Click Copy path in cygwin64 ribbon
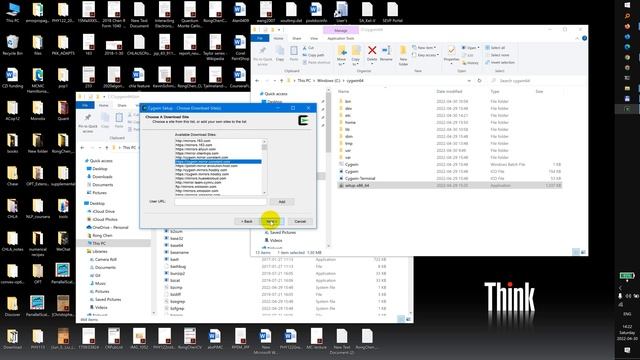Viewport: 640px width, 360px height. coord(313,55)
